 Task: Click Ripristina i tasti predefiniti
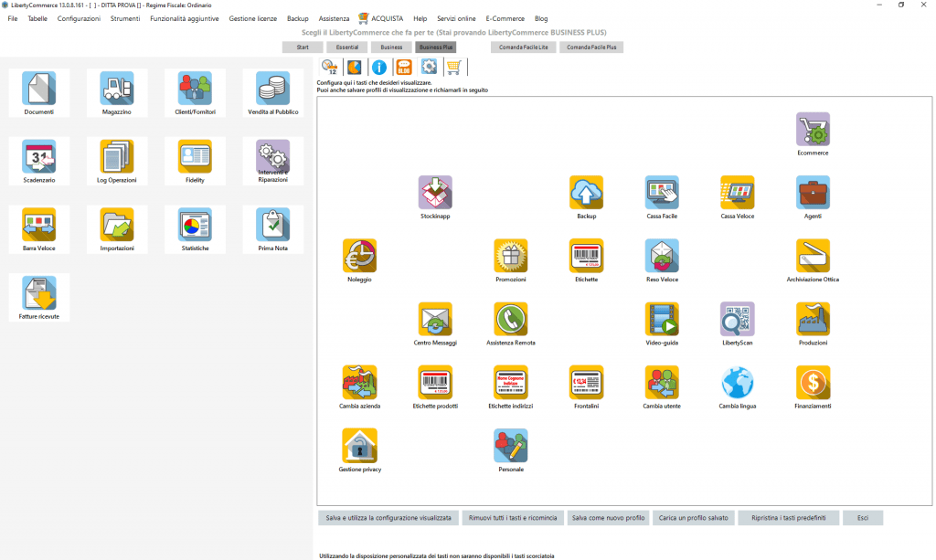(x=789, y=518)
